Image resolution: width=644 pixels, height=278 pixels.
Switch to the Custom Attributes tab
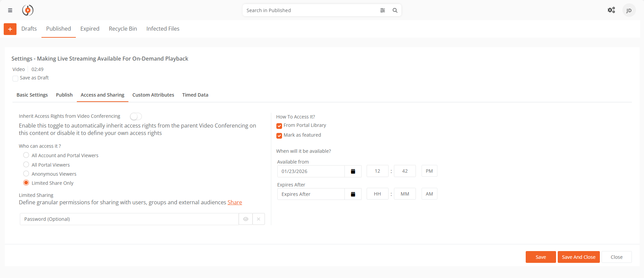(x=153, y=95)
